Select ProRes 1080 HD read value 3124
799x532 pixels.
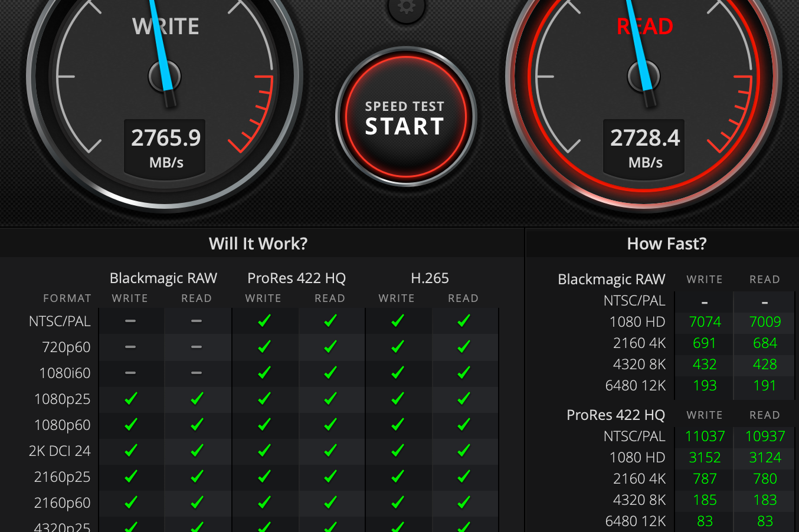[765, 458]
